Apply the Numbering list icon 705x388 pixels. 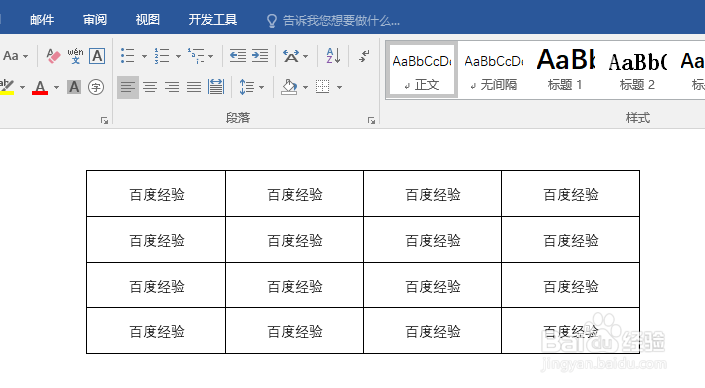[x=162, y=56]
